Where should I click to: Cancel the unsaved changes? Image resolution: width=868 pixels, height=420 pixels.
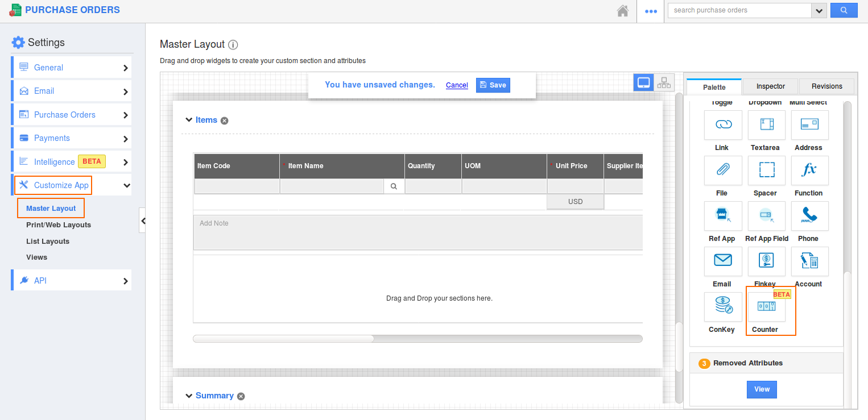tap(457, 85)
